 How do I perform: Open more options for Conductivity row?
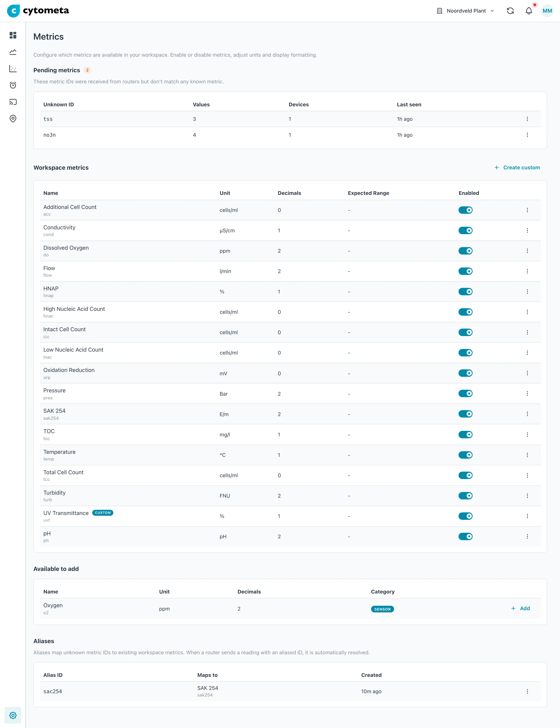pos(527,230)
